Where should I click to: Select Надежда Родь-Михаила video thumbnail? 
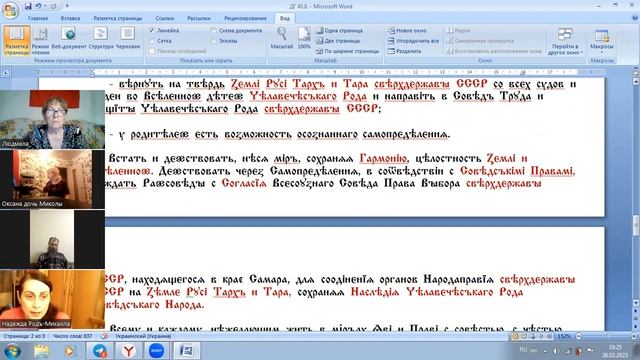52,299
